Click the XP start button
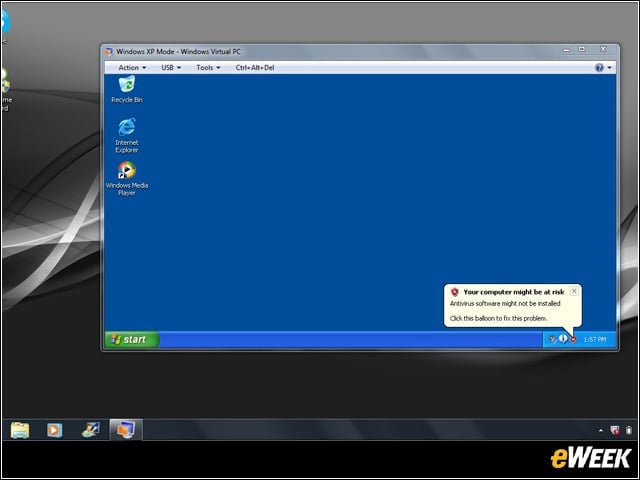The width and height of the screenshot is (640, 480). [131, 340]
